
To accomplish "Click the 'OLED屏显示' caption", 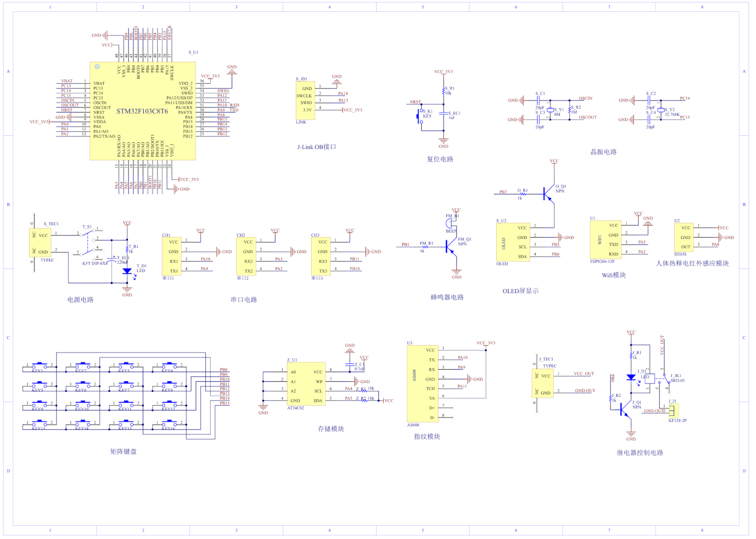I will pos(520,291).
